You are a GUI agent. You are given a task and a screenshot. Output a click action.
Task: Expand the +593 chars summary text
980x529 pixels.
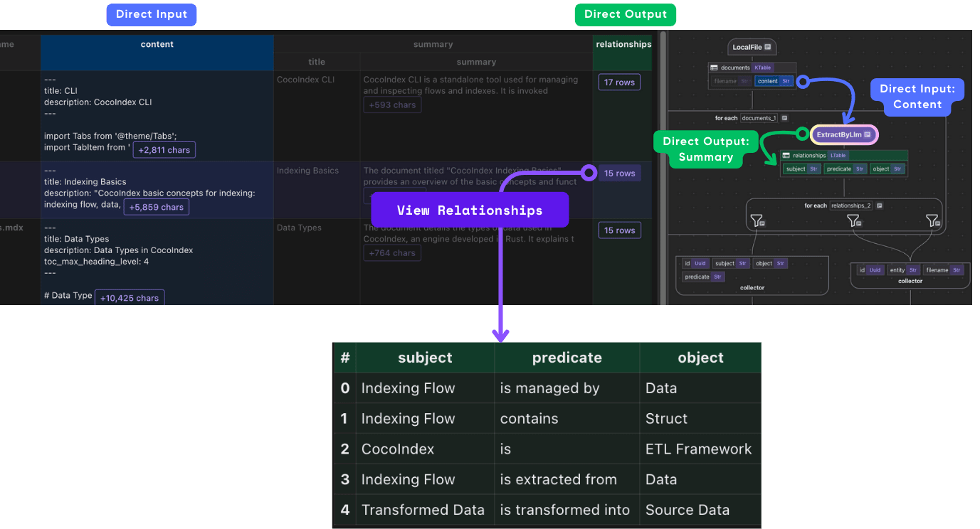coord(391,105)
